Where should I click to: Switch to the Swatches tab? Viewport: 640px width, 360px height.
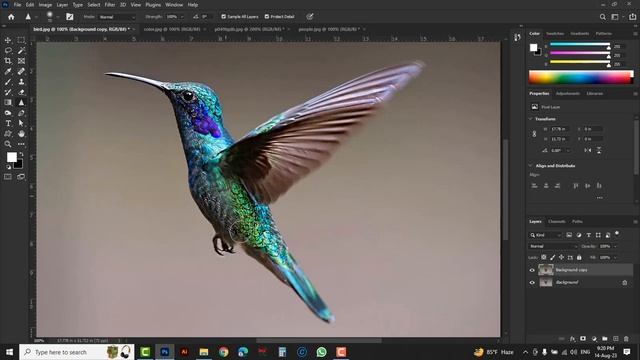[555, 33]
